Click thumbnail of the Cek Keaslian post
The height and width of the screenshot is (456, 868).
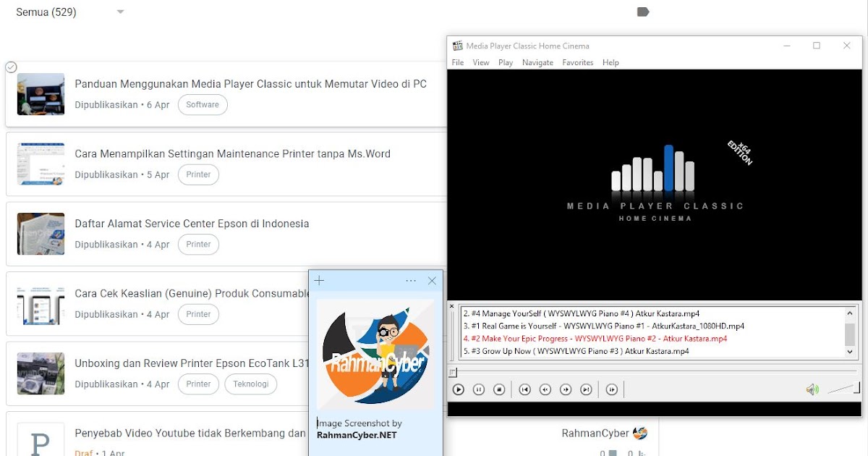click(41, 304)
